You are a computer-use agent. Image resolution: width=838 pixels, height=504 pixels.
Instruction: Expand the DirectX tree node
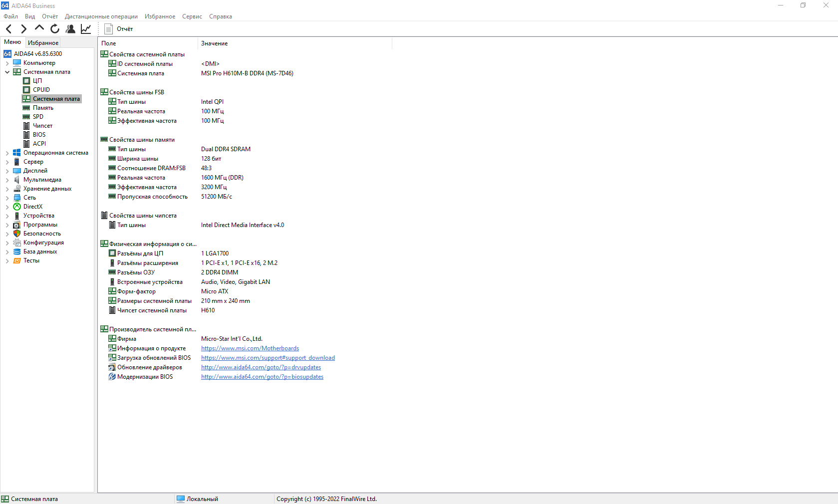coord(7,207)
